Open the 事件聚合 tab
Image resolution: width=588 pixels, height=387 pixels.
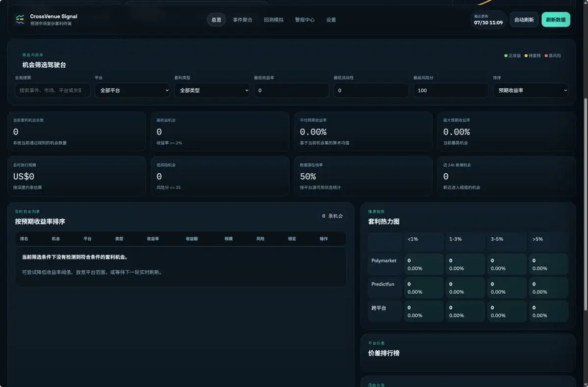coord(243,20)
